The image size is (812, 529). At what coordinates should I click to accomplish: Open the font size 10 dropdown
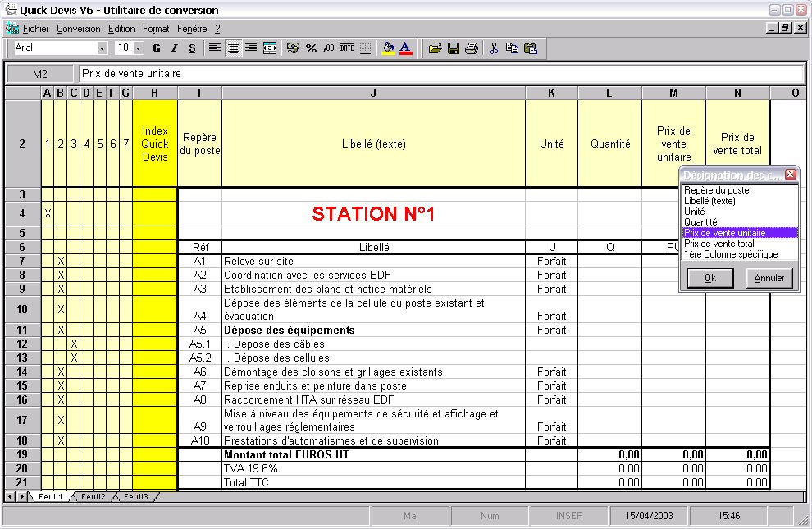tap(139, 48)
